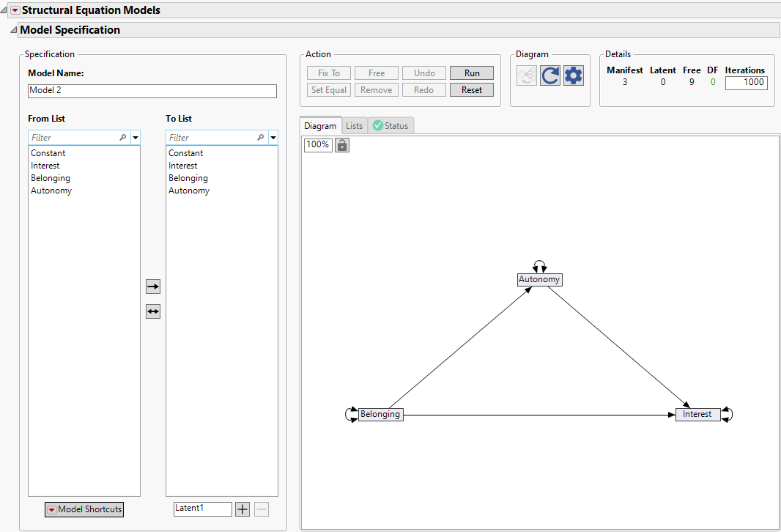Switch to the Lists tab
The image size is (781, 532).
tap(355, 125)
